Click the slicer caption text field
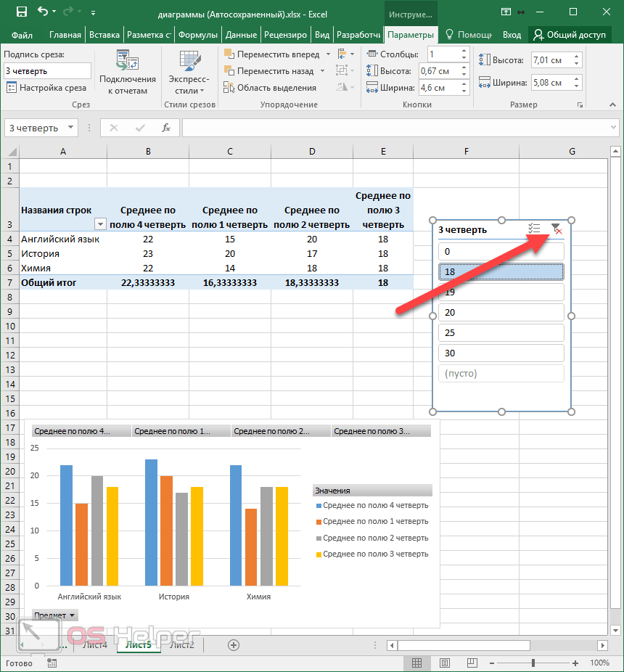The width and height of the screenshot is (624, 672). pyautogui.click(x=47, y=71)
